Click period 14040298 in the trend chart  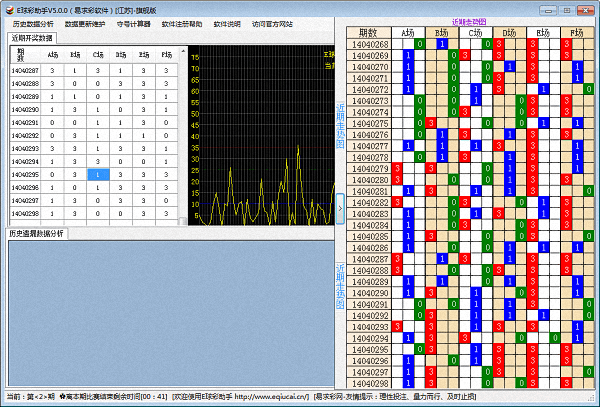370,383
